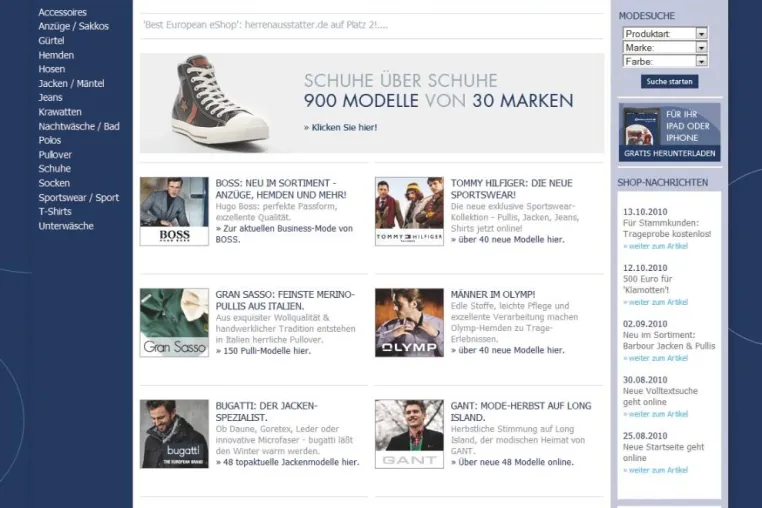Click Tommy Hilfiger 'über 40 neue Modelle hier' link
Screen dimensions: 762x508
click(x=507, y=239)
